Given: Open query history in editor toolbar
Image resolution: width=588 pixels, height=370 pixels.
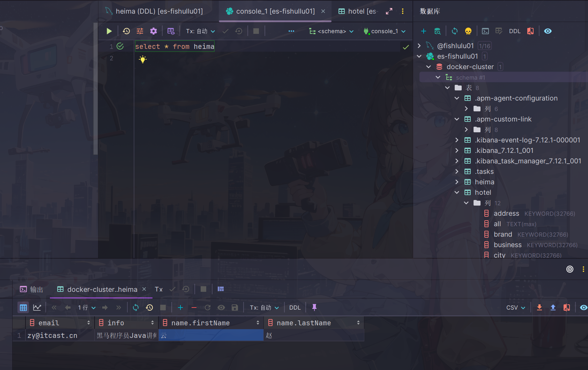Looking at the screenshot, I should click(x=126, y=31).
